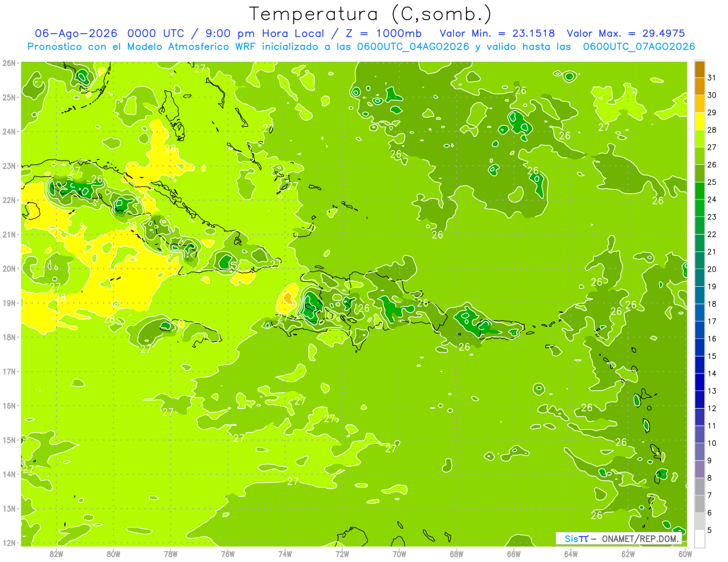
Task: Click colorbar label 11
Action: 712,426
